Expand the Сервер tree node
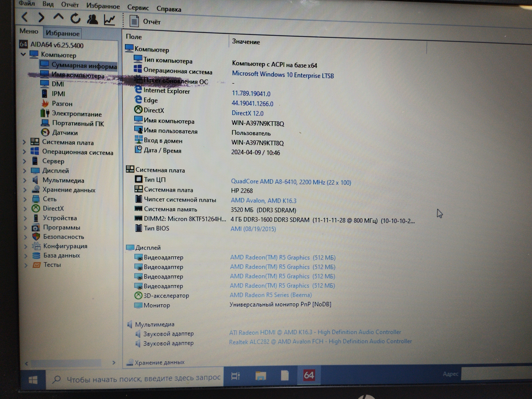 coord(24,161)
